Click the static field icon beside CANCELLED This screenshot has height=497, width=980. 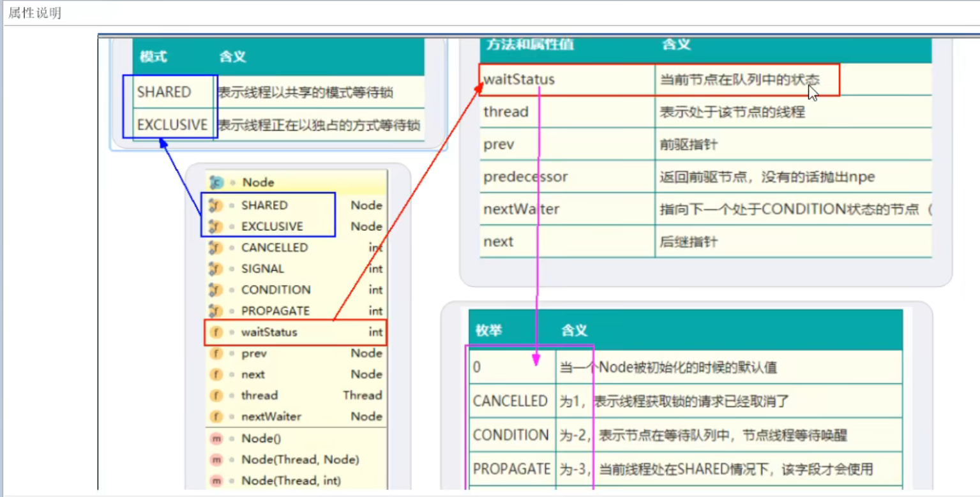pos(216,248)
